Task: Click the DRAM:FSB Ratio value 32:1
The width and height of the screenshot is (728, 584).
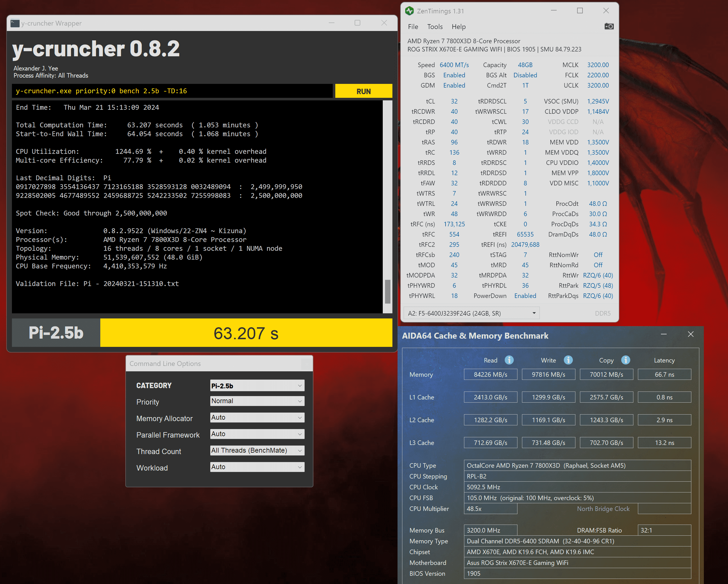Action: pos(664,530)
